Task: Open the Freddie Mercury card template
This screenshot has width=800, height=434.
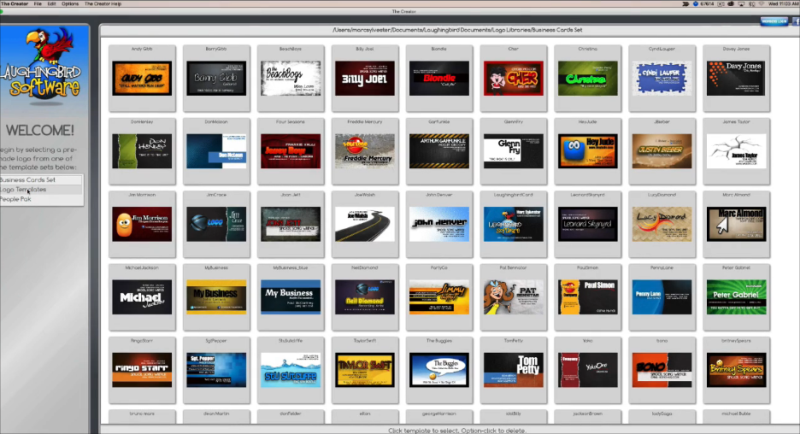Action: (x=364, y=150)
